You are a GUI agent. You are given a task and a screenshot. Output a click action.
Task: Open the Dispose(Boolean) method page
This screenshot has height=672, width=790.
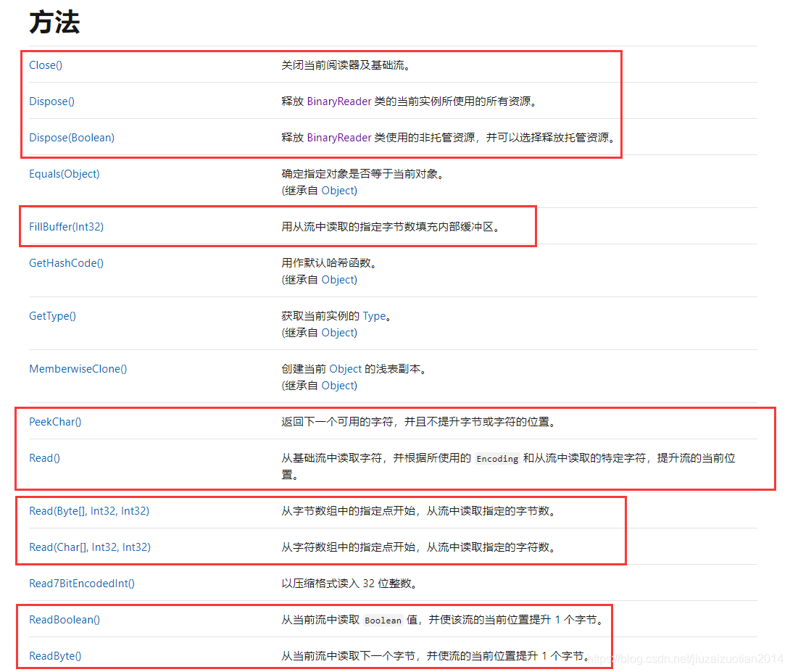71,138
